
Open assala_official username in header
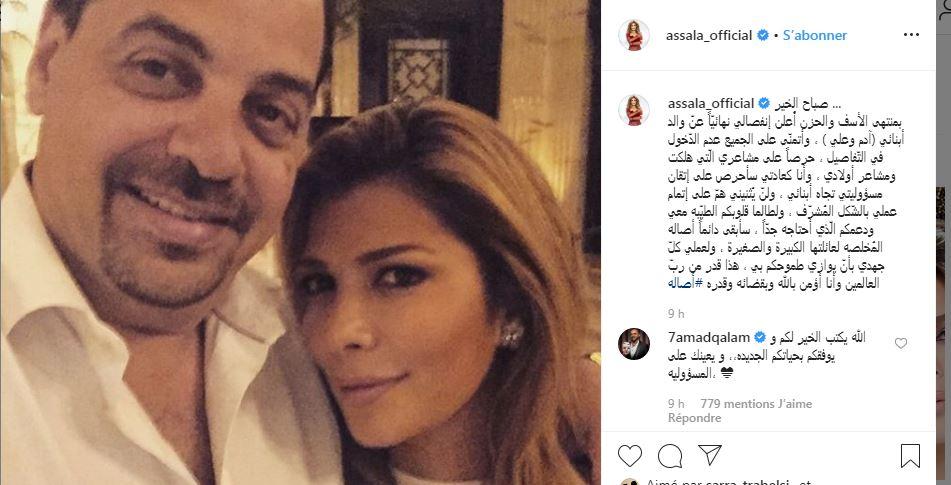(709, 35)
